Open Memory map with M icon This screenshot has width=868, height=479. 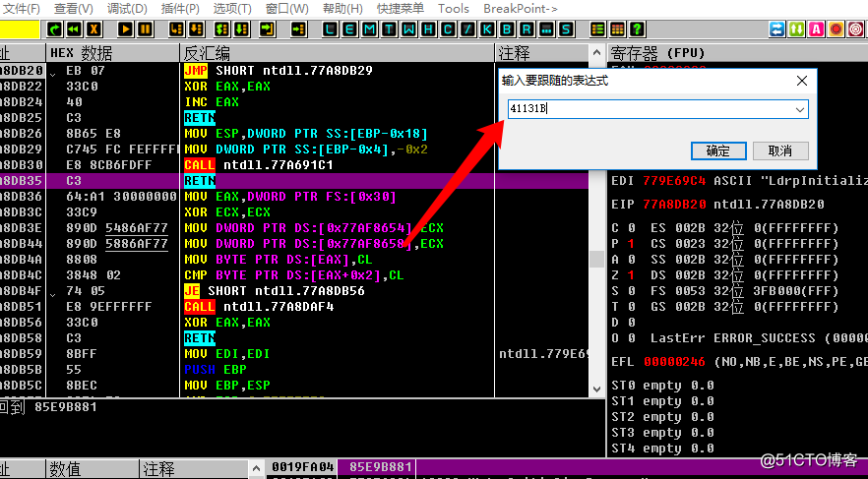370,30
